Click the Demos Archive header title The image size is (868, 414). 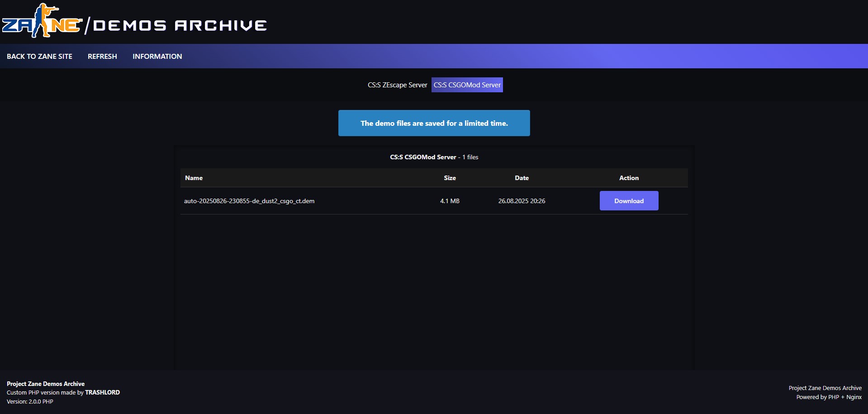pos(180,25)
